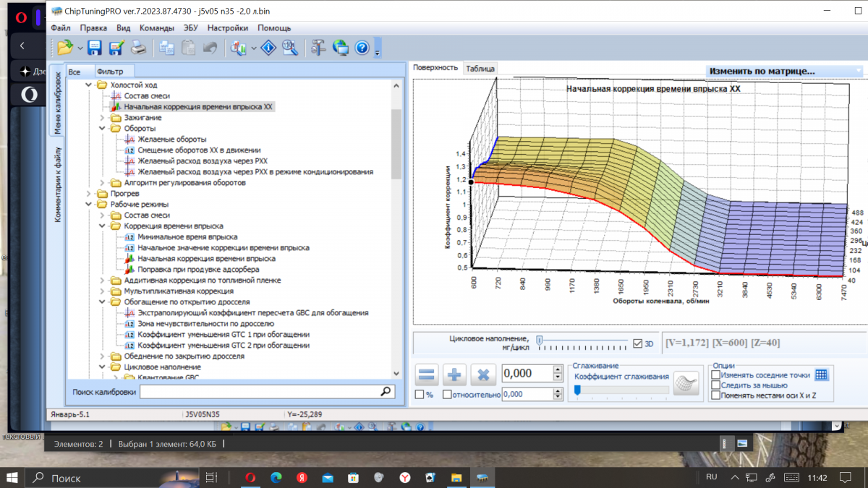
Task: Click the blue diamond info icon
Action: (268, 48)
